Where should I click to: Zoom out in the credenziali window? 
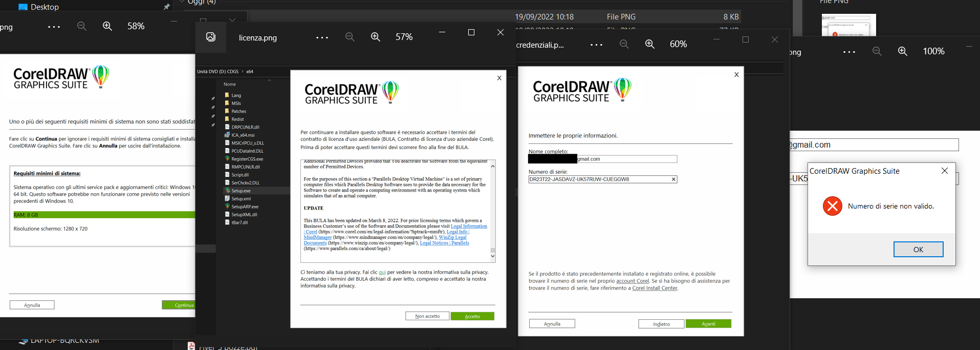(624, 44)
